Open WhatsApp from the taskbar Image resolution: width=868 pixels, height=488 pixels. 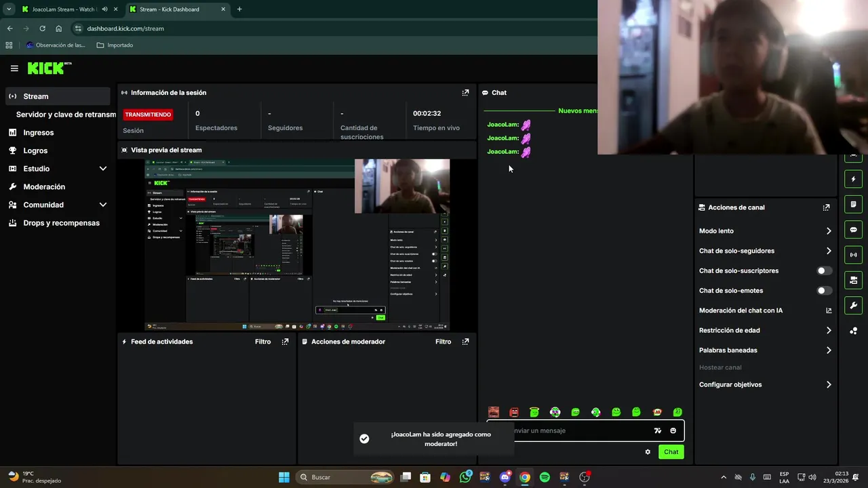[x=465, y=477]
